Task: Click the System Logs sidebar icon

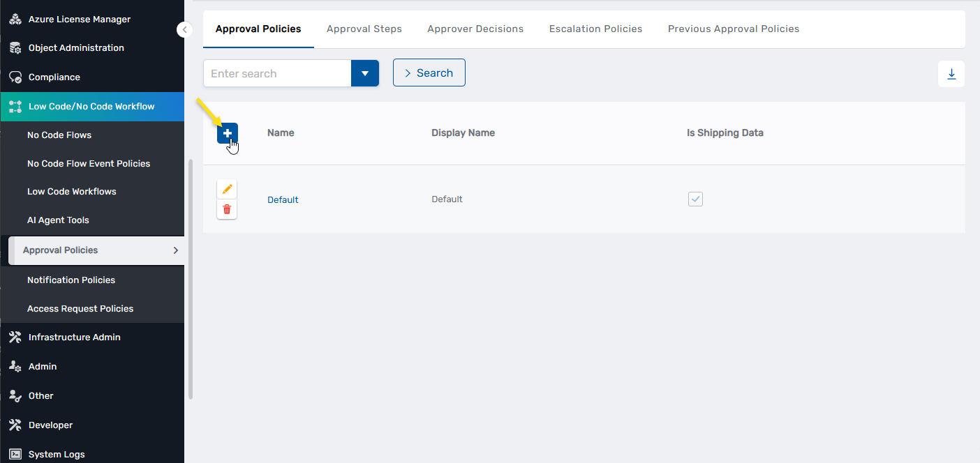Action: [x=15, y=454]
